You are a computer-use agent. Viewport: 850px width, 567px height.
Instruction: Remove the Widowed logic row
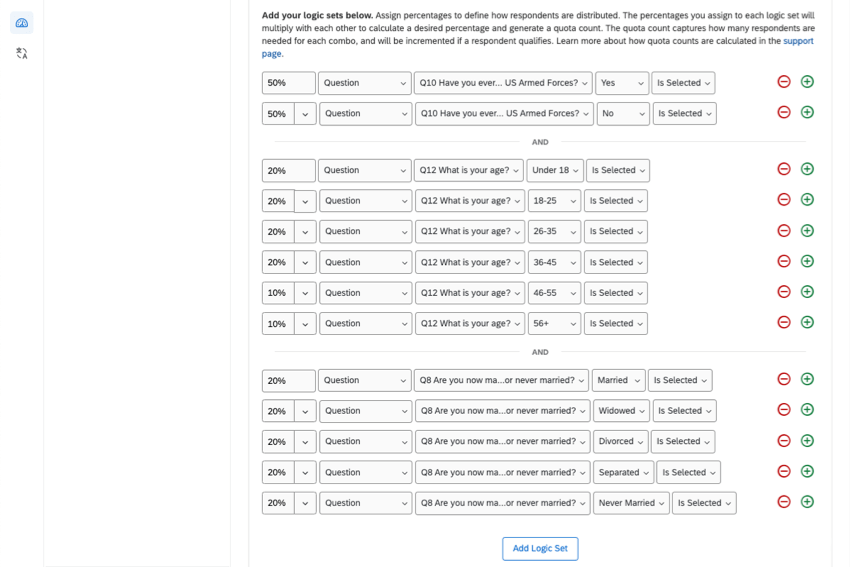(784, 410)
